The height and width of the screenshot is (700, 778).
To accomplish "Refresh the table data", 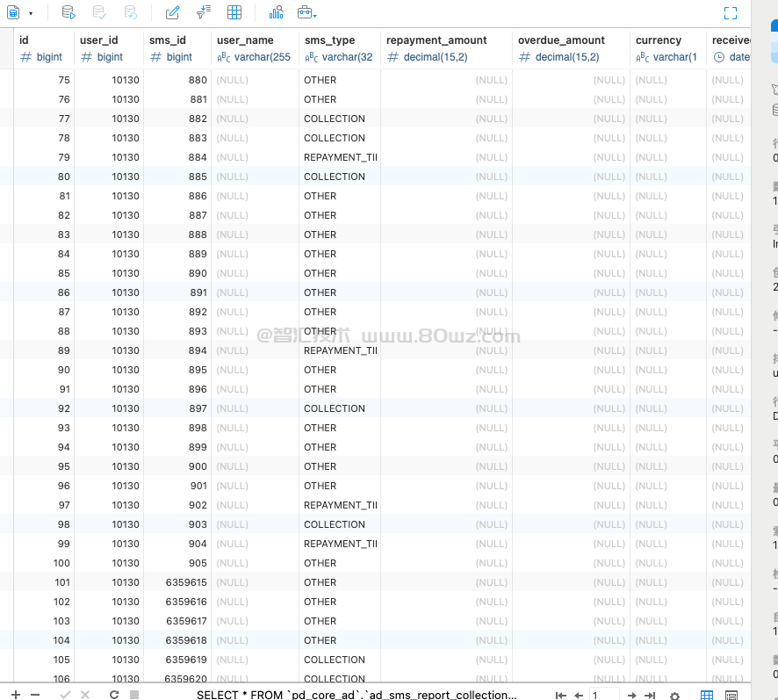I will (114, 695).
